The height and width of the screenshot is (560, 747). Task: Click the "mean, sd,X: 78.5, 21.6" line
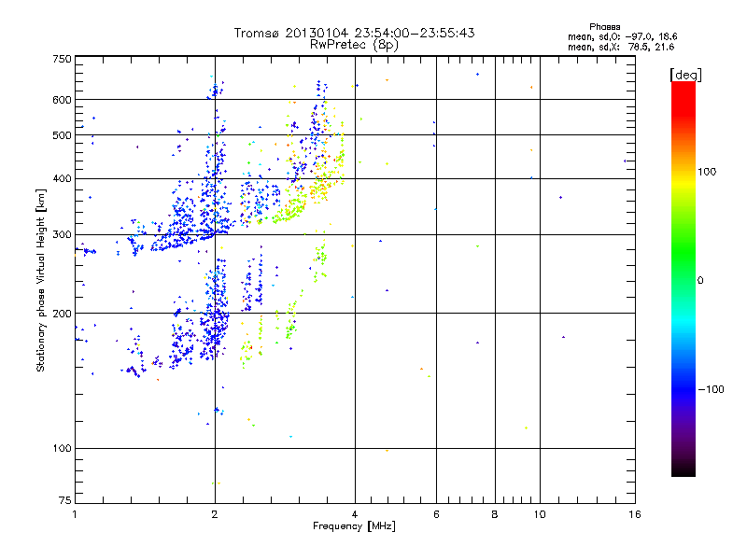click(621, 47)
